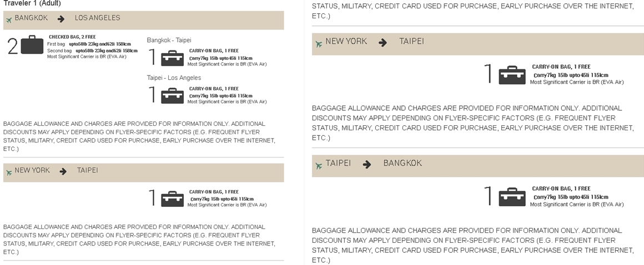Select the carry-on bag icon under Bangkok - Taipei
Image resolution: width=644 pixels, height=265 pixels.
click(172, 58)
